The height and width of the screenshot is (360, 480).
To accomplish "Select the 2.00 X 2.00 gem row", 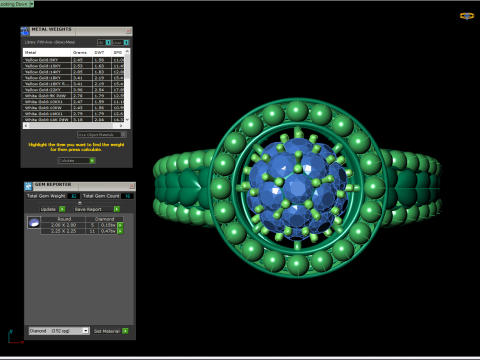I will tap(79, 225).
